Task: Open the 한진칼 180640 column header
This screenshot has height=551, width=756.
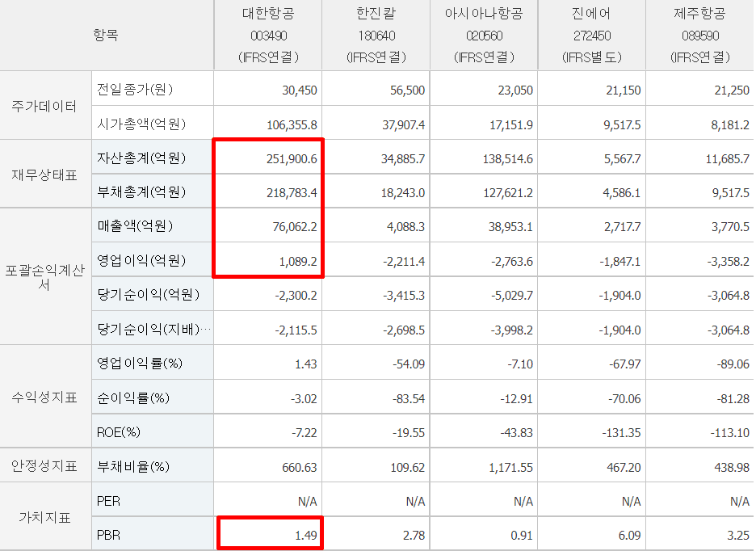Action: (376, 36)
